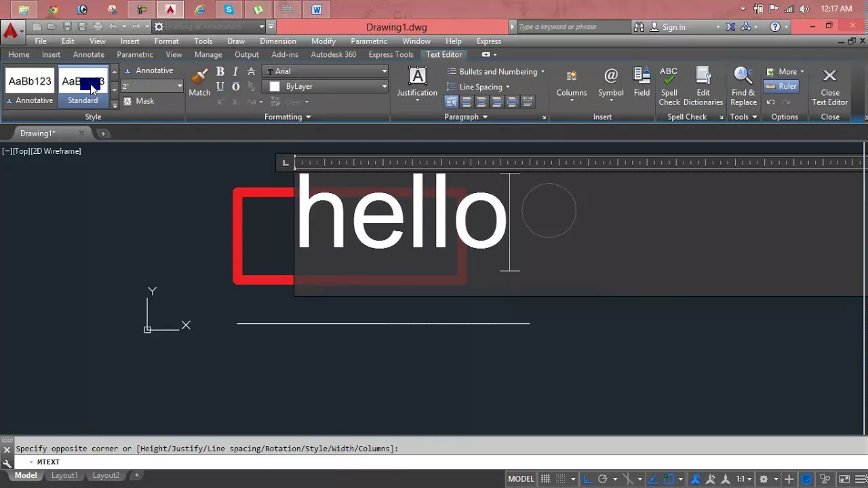
Task: Toggle Strikethrough formatting
Action: 251,71
